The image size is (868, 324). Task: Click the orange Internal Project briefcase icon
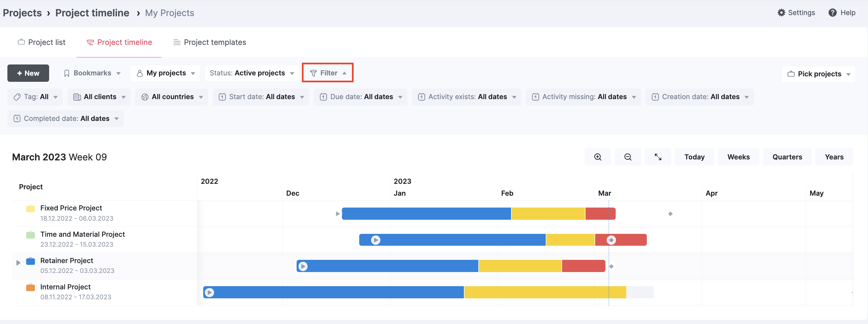pos(30,287)
